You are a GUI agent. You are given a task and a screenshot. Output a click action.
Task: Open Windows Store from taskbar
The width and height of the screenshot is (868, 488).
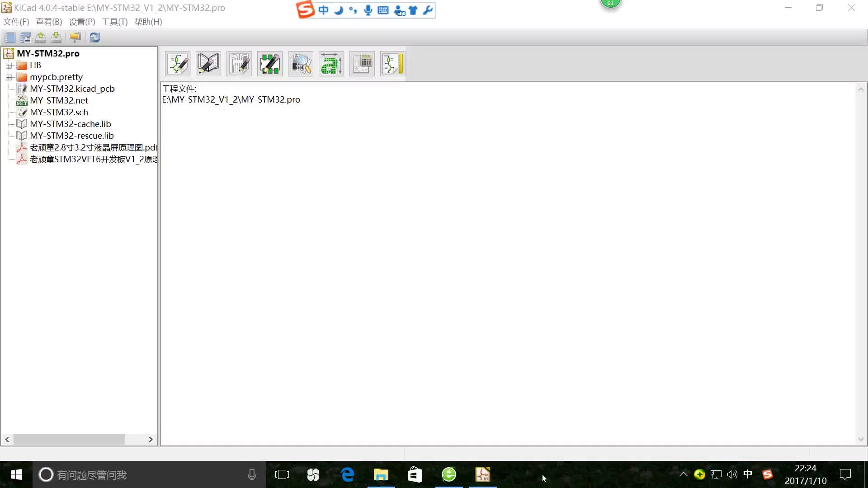click(x=415, y=474)
